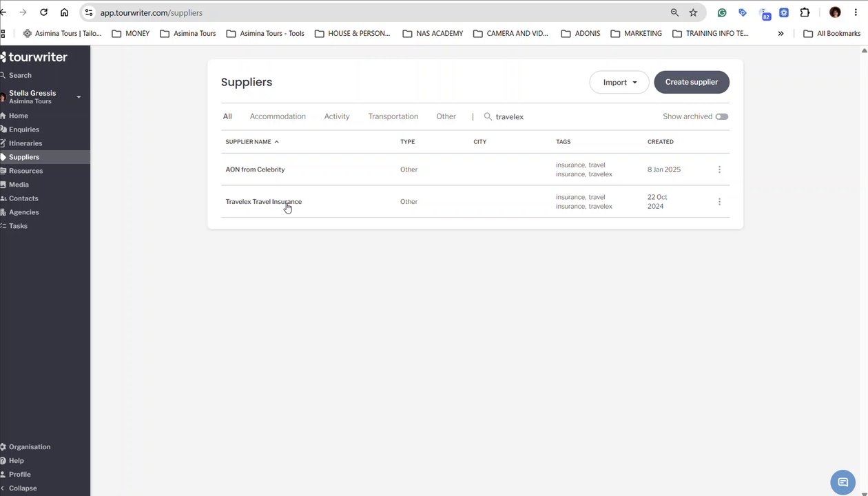Open Media section in sidebar
The image size is (868, 496).
19,185
